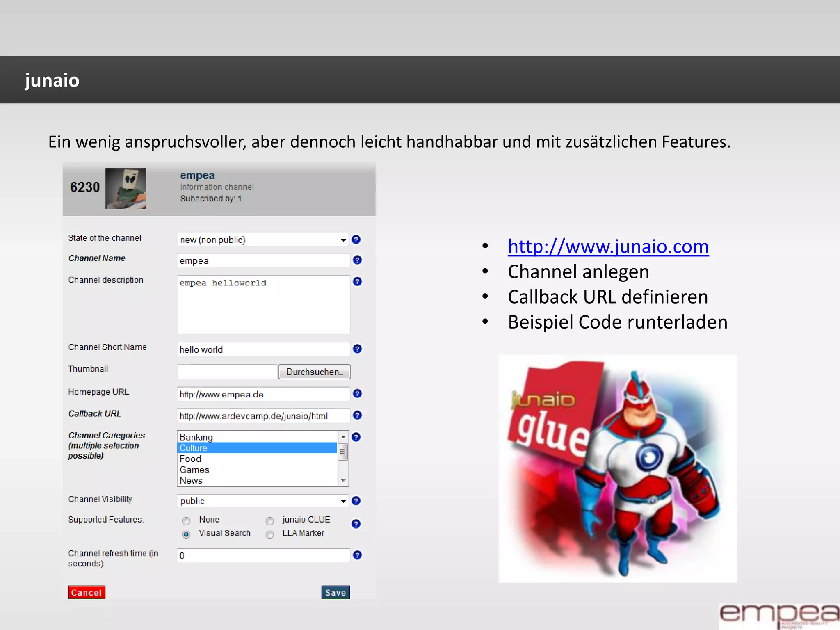
Task: Click the Save button
Action: point(336,592)
